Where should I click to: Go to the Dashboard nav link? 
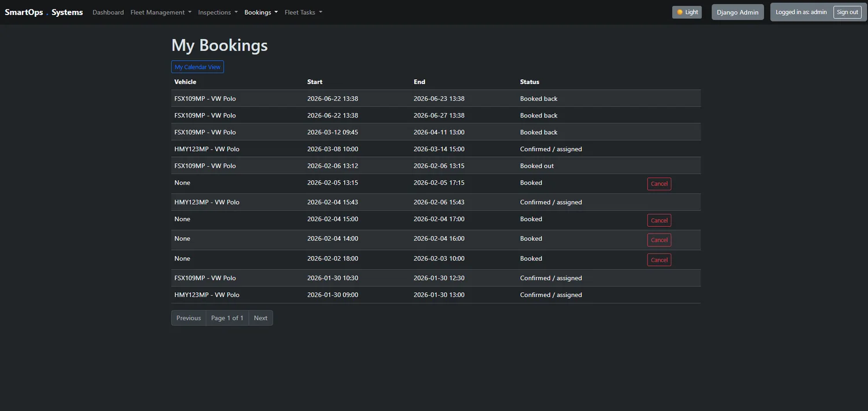(108, 12)
